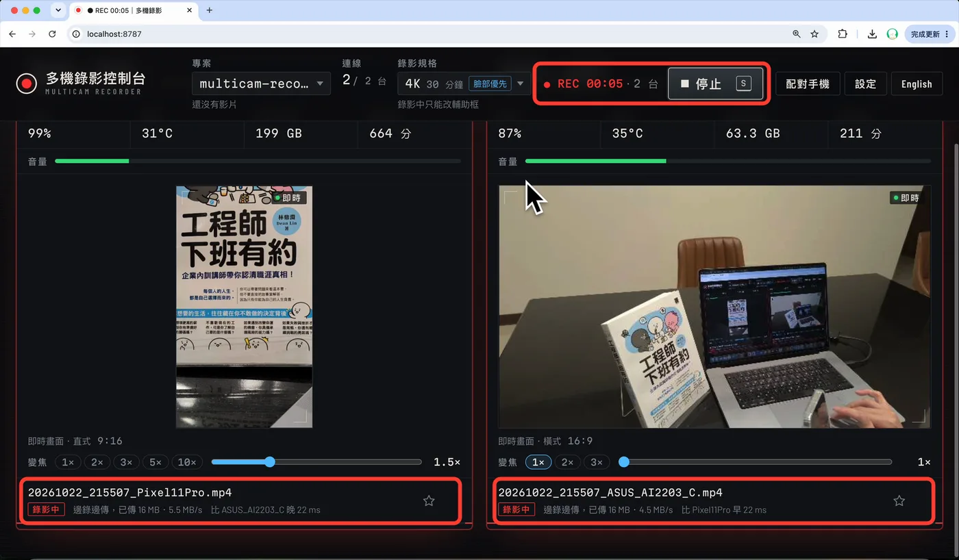Click the red record logo icon
The image size is (959, 560).
(26, 84)
